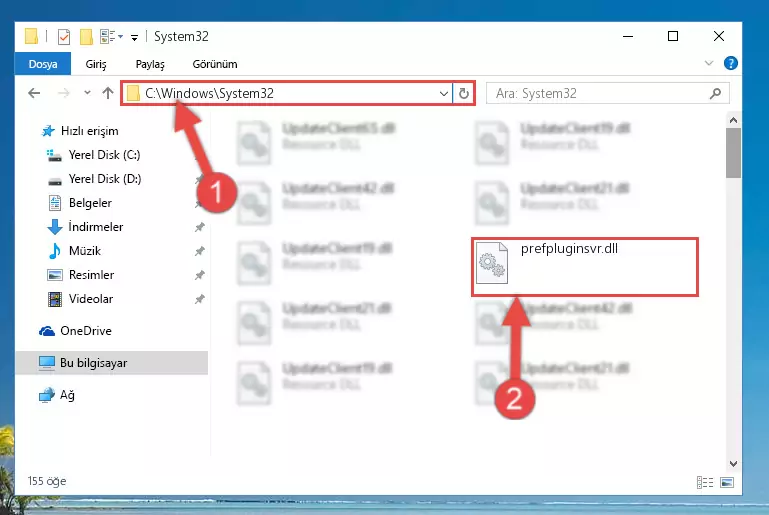Click the address bar path C:\Windows\System32
Screen dimensions: 769x515
coord(209,93)
